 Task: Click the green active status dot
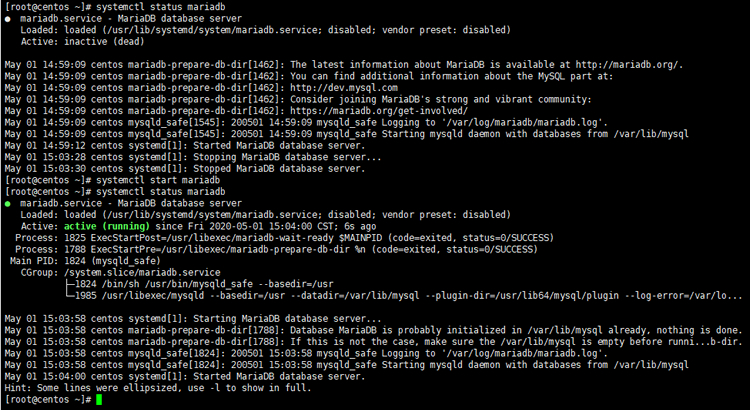pyautogui.click(x=8, y=204)
